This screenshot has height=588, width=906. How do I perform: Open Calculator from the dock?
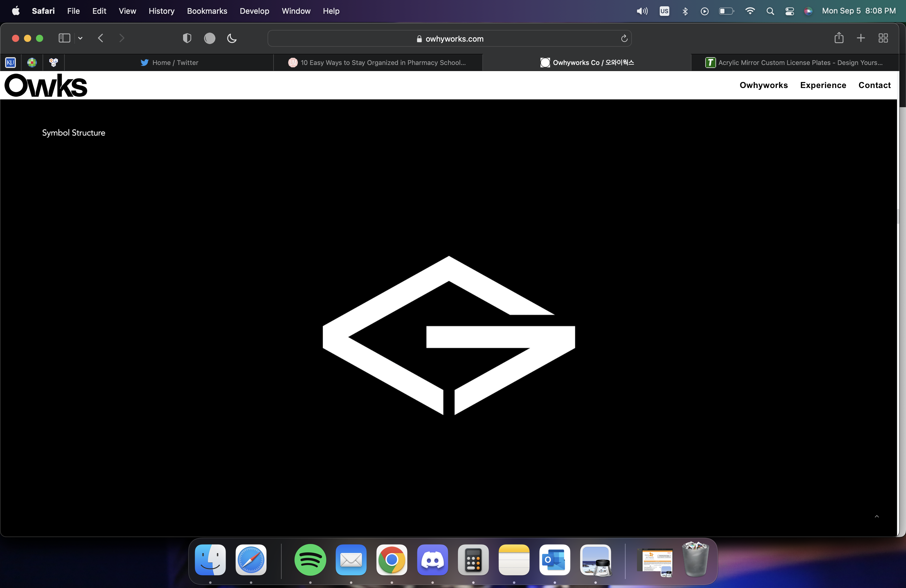(x=473, y=560)
